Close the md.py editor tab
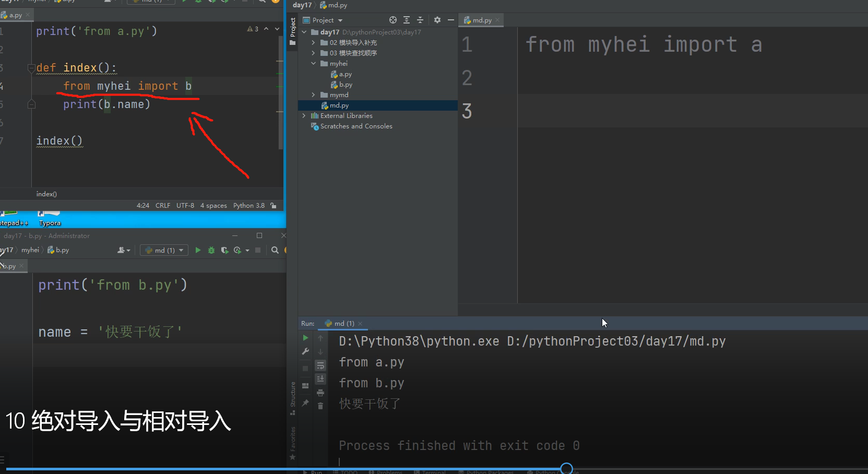The height and width of the screenshot is (474, 868). point(497,20)
